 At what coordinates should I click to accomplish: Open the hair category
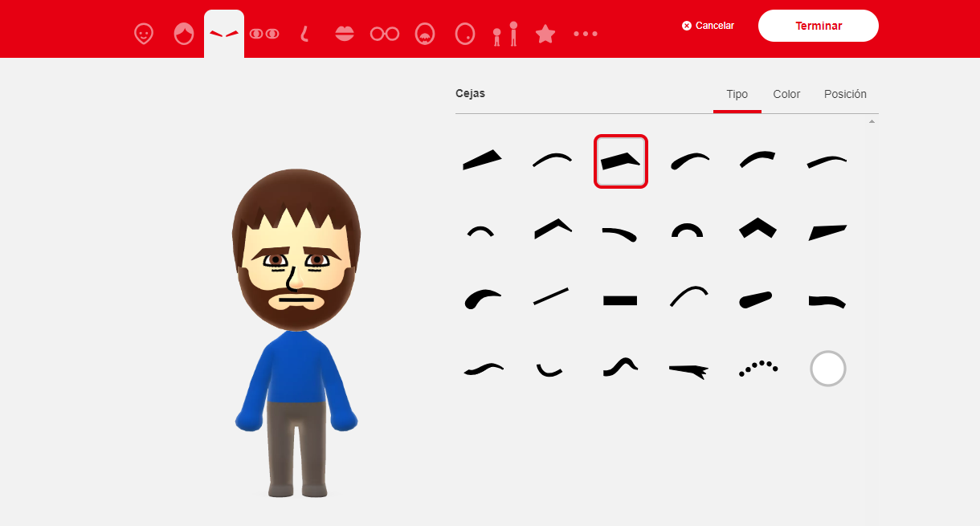[184, 34]
